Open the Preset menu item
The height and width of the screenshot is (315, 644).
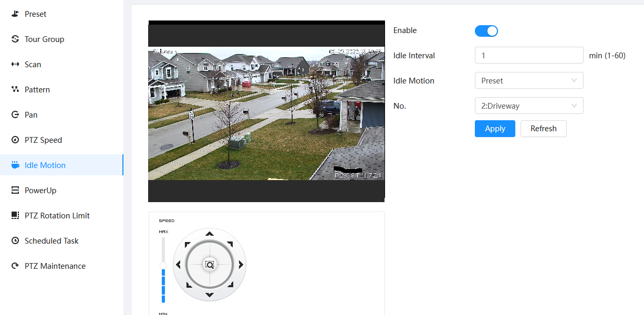pyautogui.click(x=35, y=14)
